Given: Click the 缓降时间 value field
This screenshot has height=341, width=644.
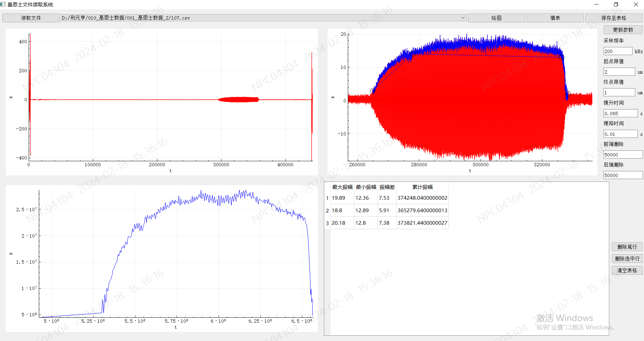Looking at the screenshot, I should pos(620,134).
